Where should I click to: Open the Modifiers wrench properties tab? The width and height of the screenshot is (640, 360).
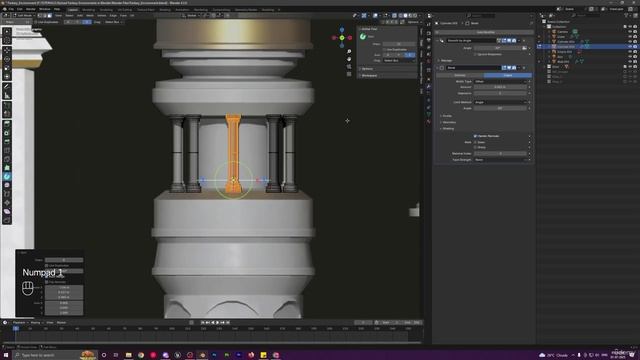[429, 87]
